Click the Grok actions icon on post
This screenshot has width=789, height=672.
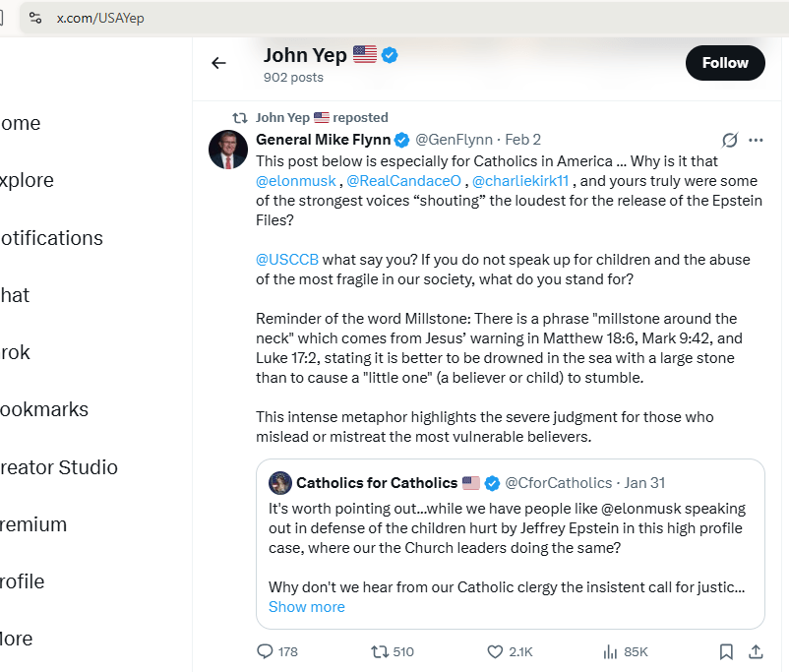pyautogui.click(x=730, y=140)
